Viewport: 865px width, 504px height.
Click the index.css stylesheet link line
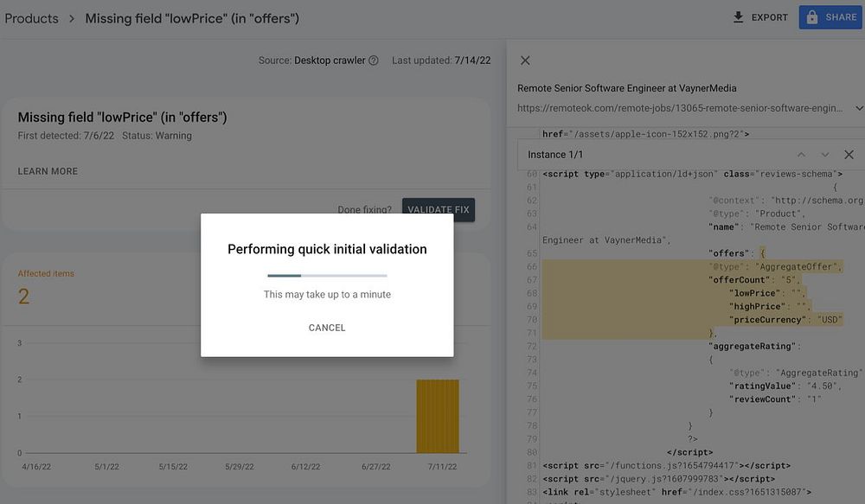pos(677,492)
